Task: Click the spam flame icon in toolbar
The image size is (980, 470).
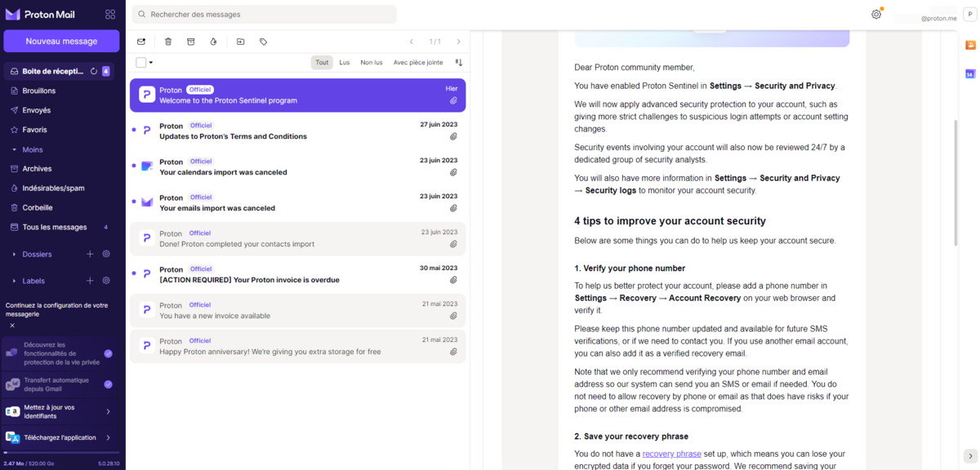Action: point(213,42)
